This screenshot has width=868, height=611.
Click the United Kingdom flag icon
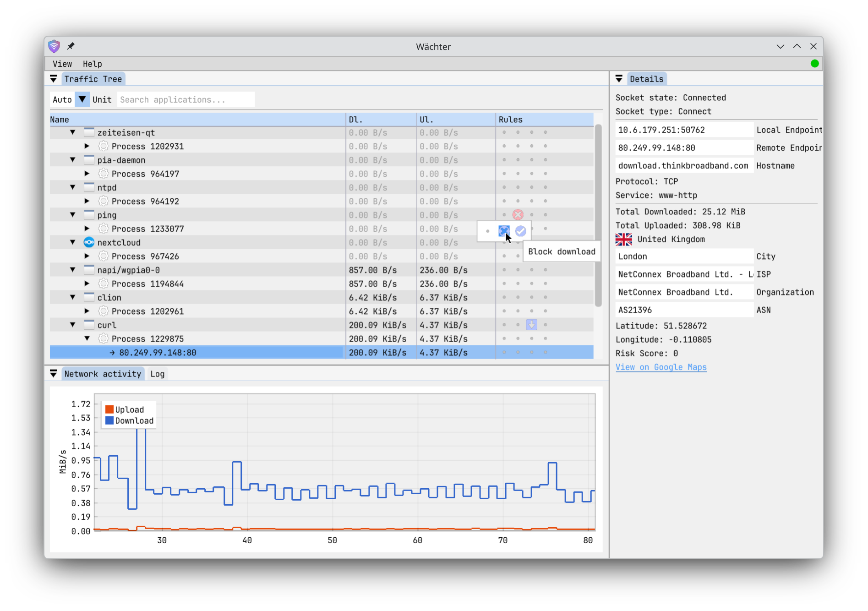(x=623, y=239)
